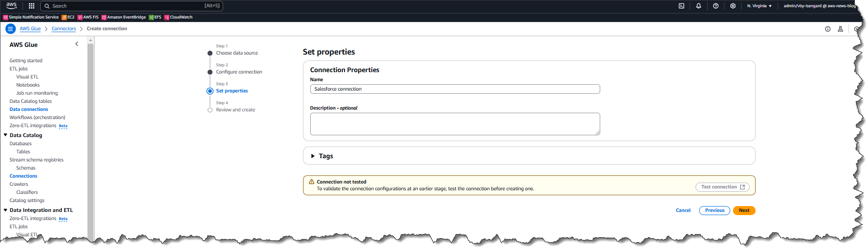Open Job run monitoring

(37, 93)
